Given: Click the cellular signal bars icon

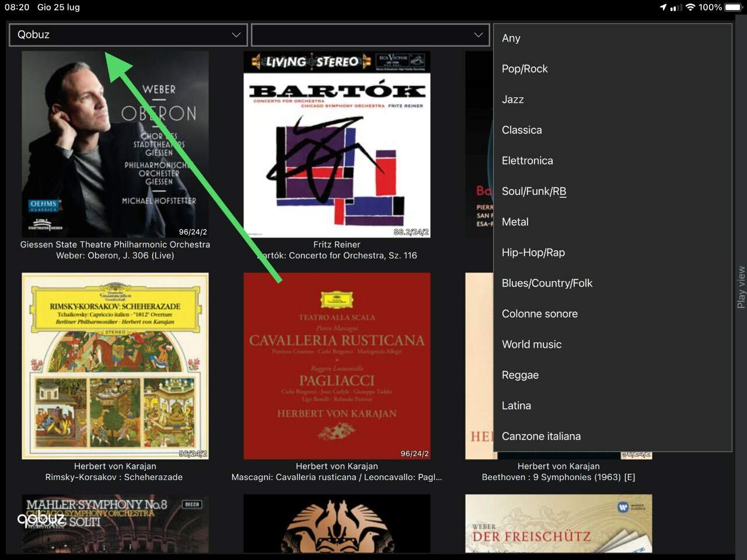Looking at the screenshot, I should click(676, 7).
